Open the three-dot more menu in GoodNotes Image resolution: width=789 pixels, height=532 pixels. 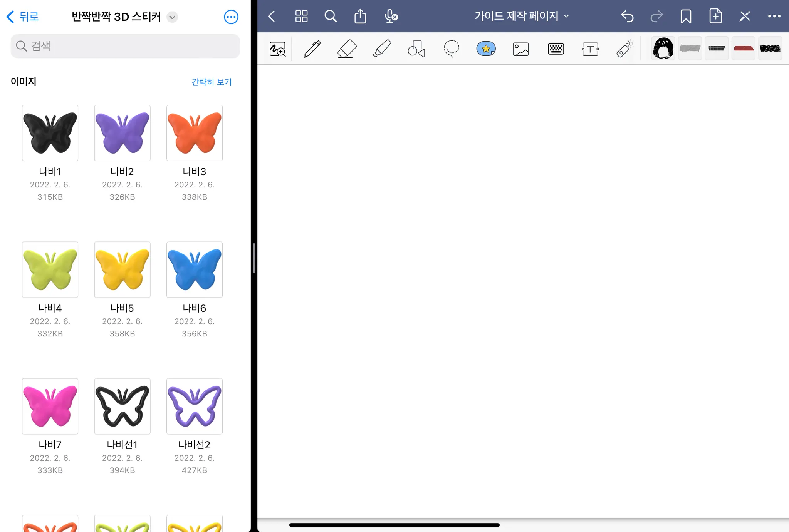774,16
